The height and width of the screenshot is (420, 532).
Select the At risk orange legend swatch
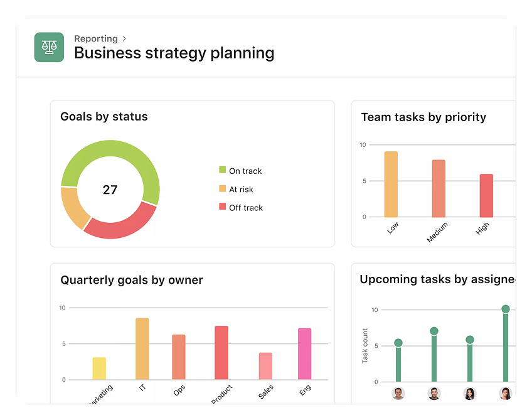tap(222, 188)
